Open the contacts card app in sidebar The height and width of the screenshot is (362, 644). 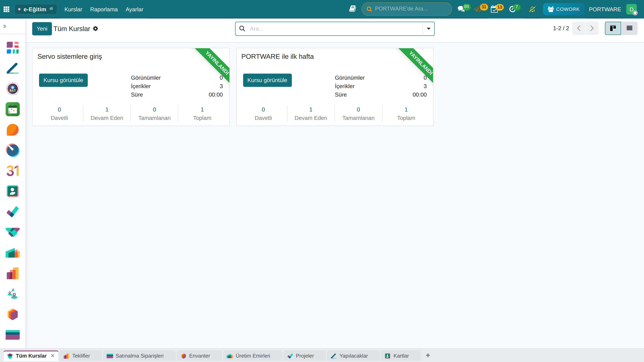[12, 191]
